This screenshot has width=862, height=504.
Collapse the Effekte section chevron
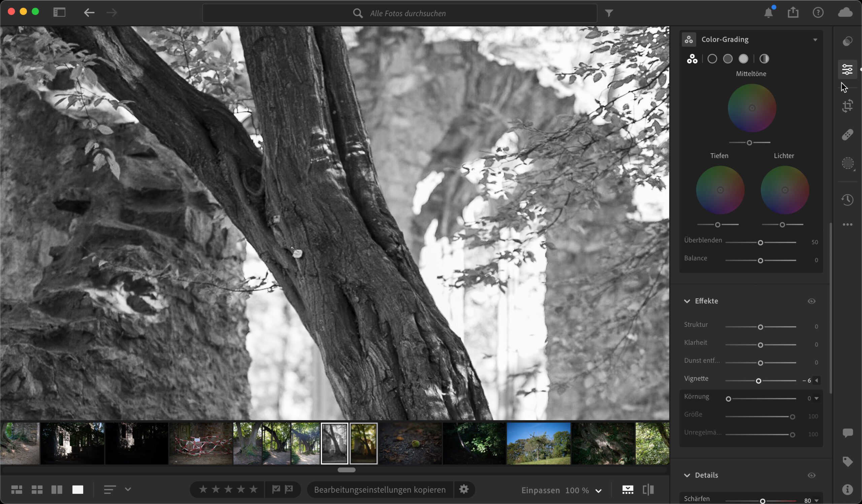pyautogui.click(x=687, y=301)
